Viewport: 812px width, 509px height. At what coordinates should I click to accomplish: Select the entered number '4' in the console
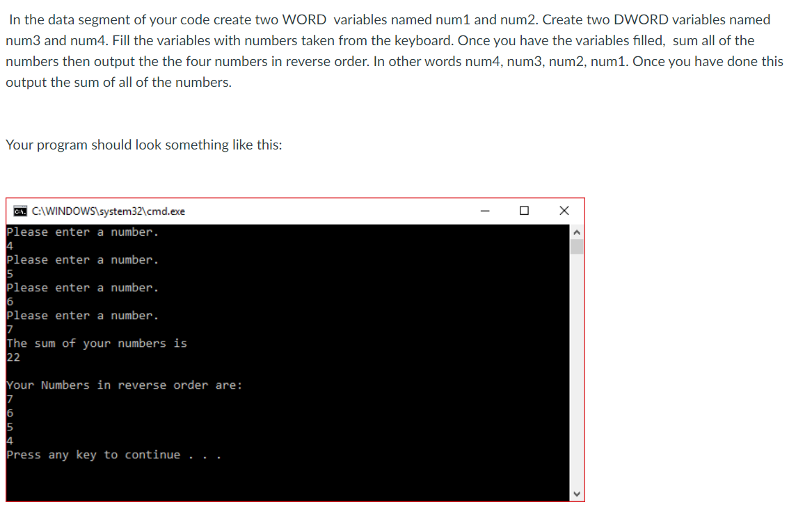click(x=9, y=245)
